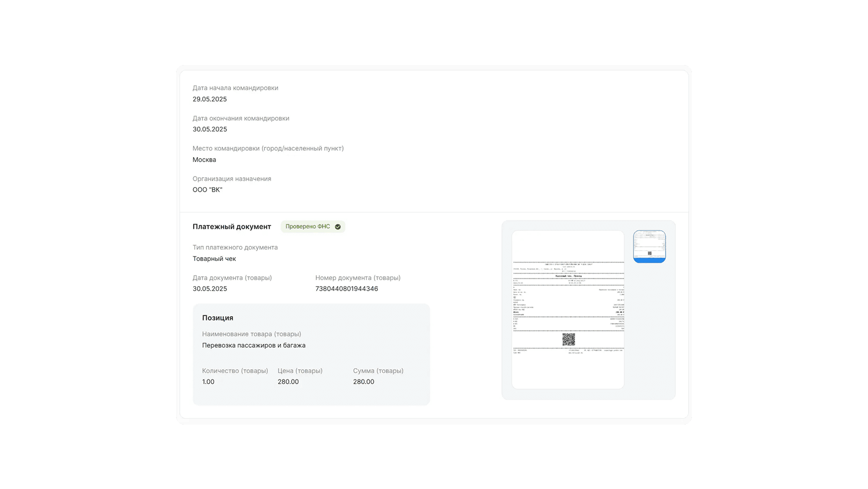Select the trip start date 29.05.2025

(210, 99)
